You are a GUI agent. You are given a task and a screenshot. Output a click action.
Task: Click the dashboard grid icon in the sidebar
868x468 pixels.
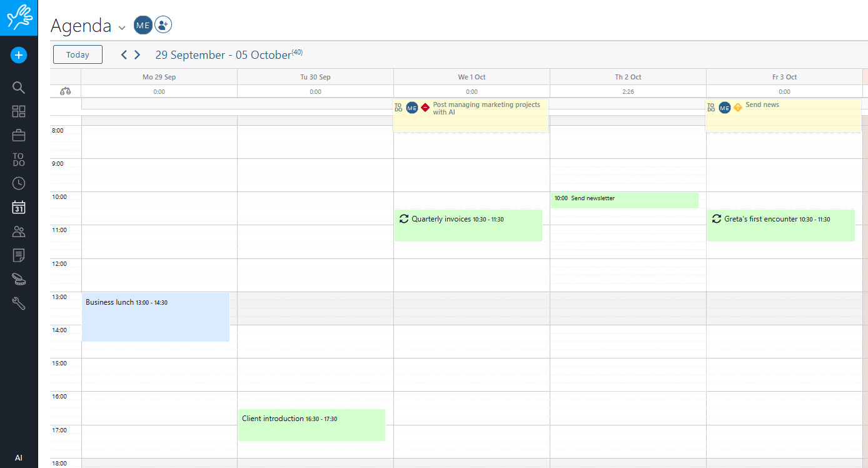[x=18, y=111]
